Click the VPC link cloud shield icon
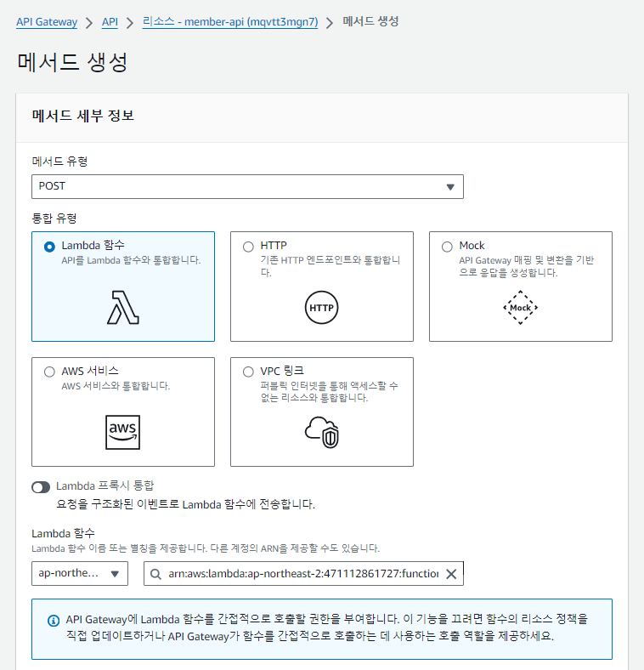Screen dimensions: 644x670 [322, 432]
